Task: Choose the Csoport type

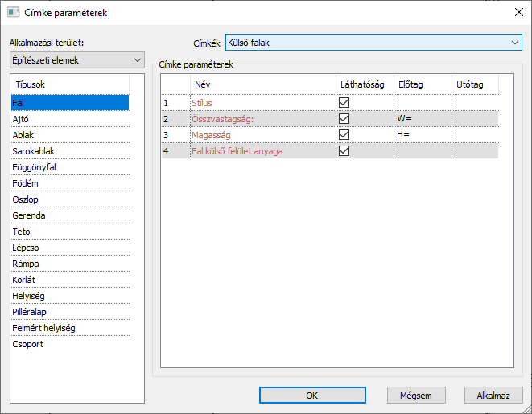Action: pos(70,344)
